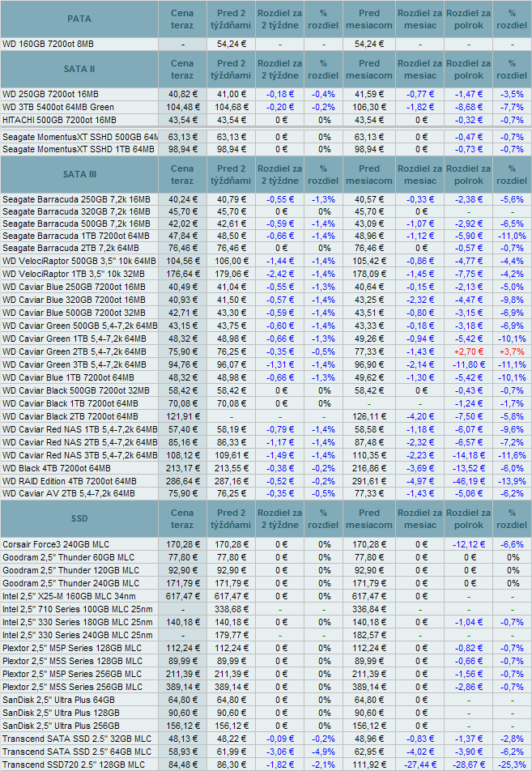Click the -3,06 € two-week difference

point(280,752)
